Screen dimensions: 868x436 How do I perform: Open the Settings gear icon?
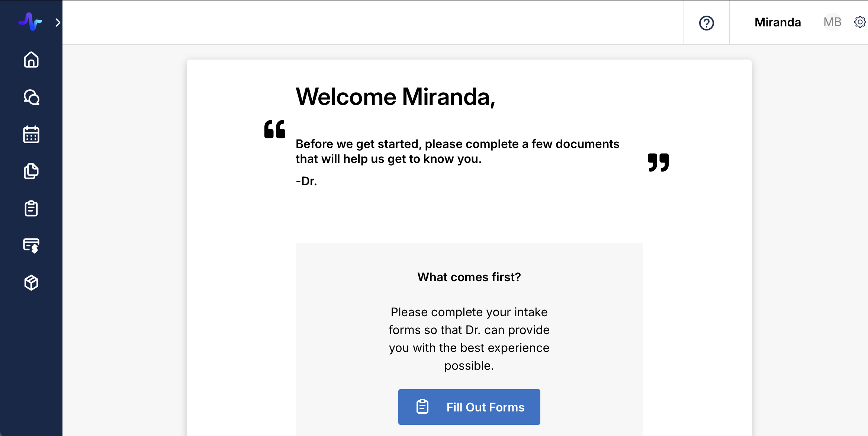pos(860,22)
